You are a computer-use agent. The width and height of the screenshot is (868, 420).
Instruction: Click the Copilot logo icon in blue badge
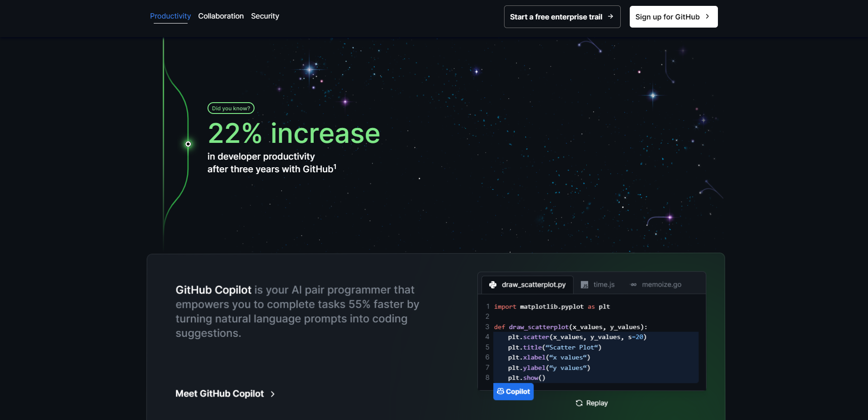(x=500, y=392)
